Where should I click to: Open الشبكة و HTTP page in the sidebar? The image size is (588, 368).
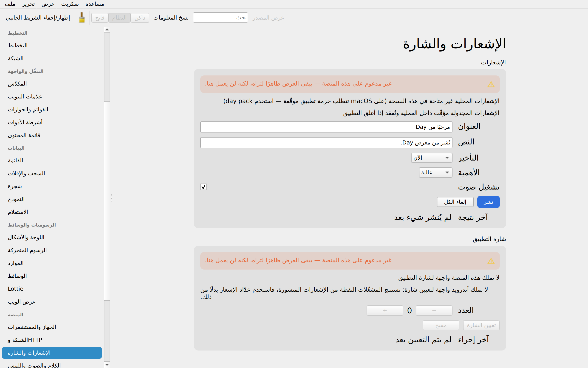52,340
